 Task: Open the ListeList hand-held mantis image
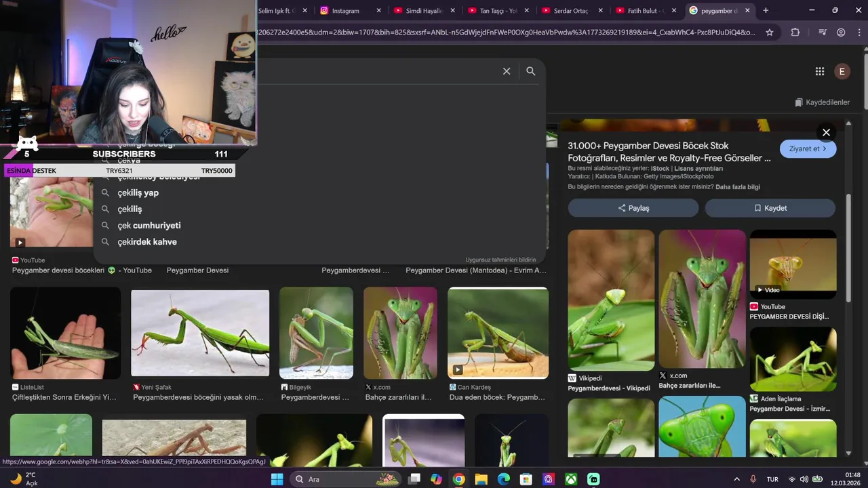(x=65, y=333)
